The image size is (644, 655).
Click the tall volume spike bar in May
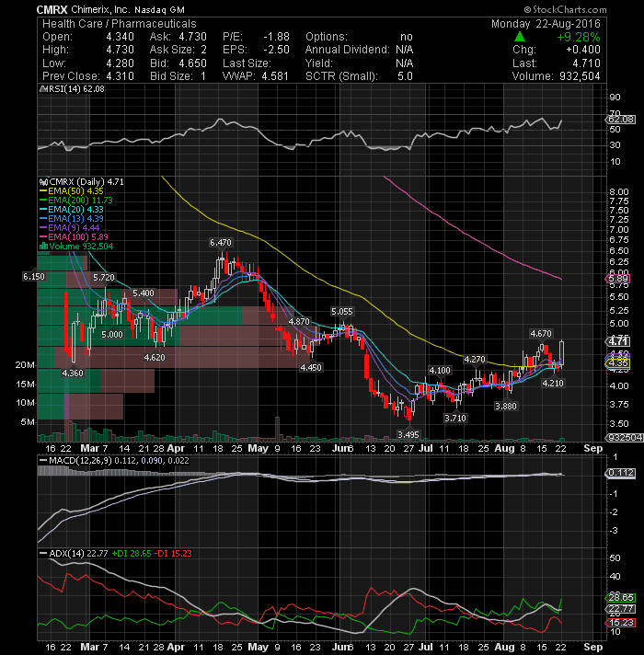pyautogui.click(x=277, y=429)
